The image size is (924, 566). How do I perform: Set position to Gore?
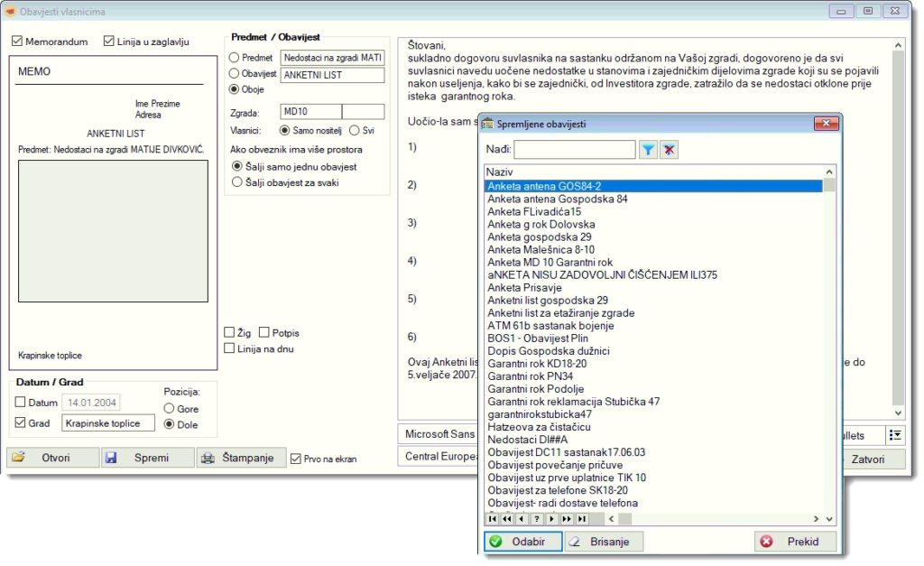pos(169,408)
